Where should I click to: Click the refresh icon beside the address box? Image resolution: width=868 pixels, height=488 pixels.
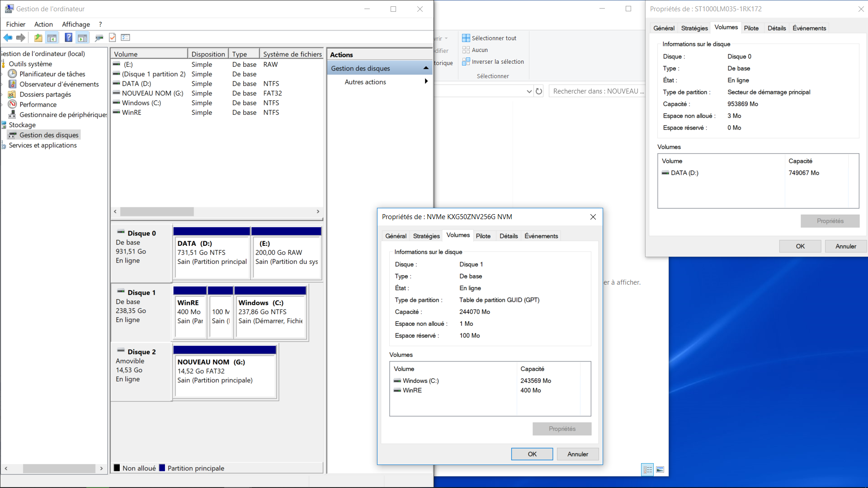pos(539,91)
